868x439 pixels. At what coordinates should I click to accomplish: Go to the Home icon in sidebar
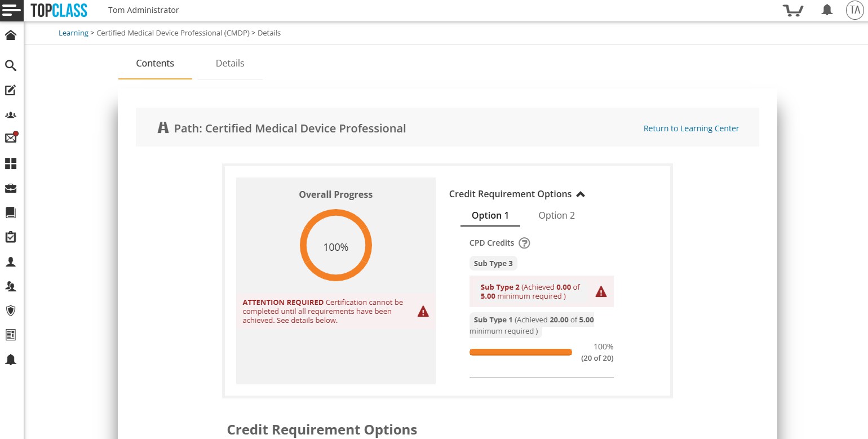click(x=11, y=36)
